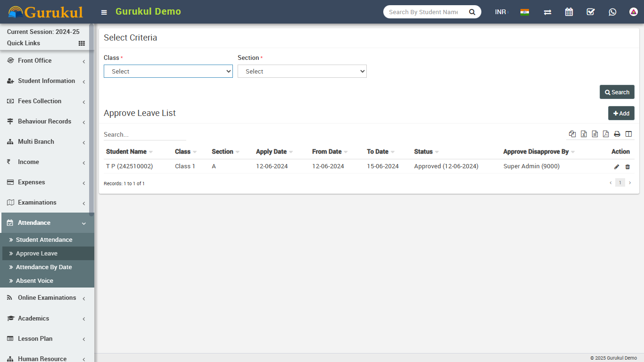Click the Add leave button
Screen dimensions: 644x362
621,113
